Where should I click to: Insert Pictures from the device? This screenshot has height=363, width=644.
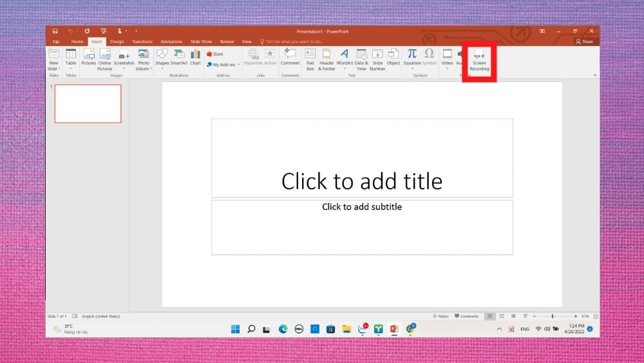[88, 57]
